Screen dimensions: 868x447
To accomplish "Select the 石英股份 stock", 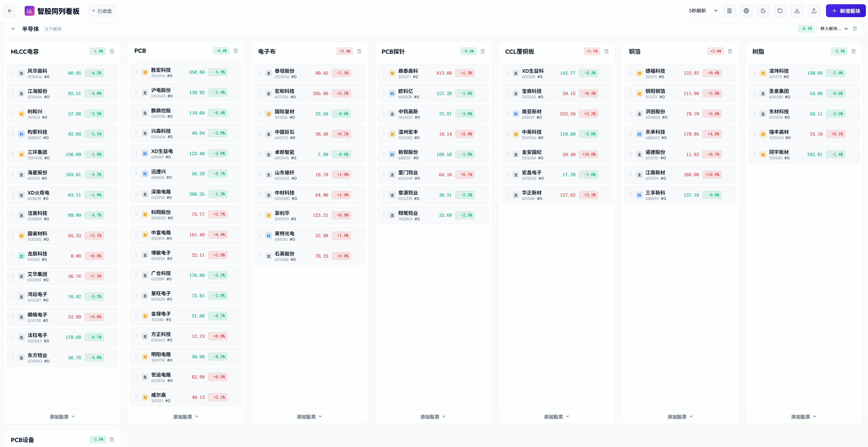I will tap(310, 256).
